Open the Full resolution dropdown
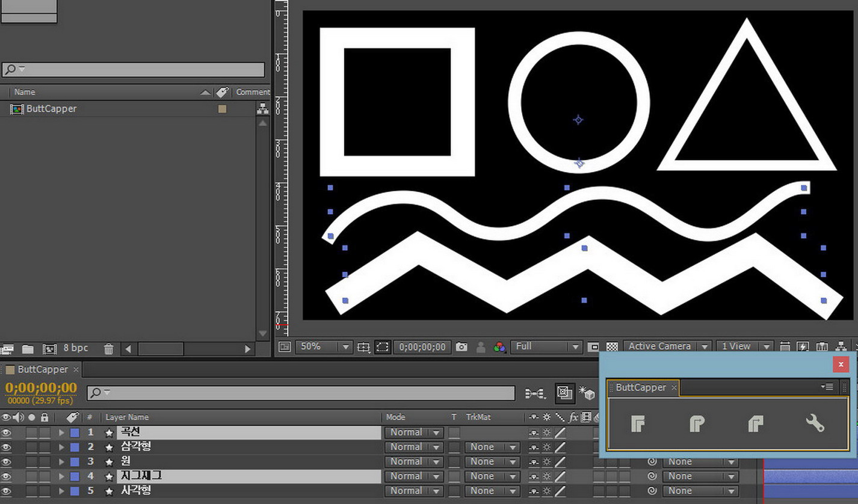The image size is (858, 504). (546, 346)
